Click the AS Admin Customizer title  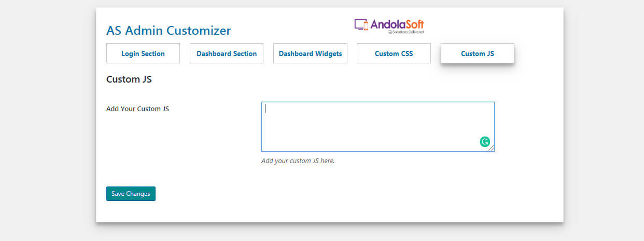[x=169, y=30]
